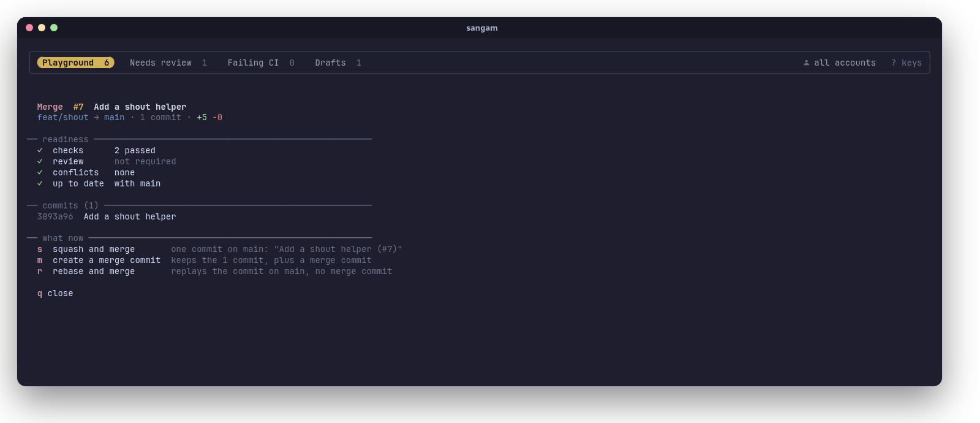Click the #7 pull request number
Screen dimensions: 980x423
[78, 107]
